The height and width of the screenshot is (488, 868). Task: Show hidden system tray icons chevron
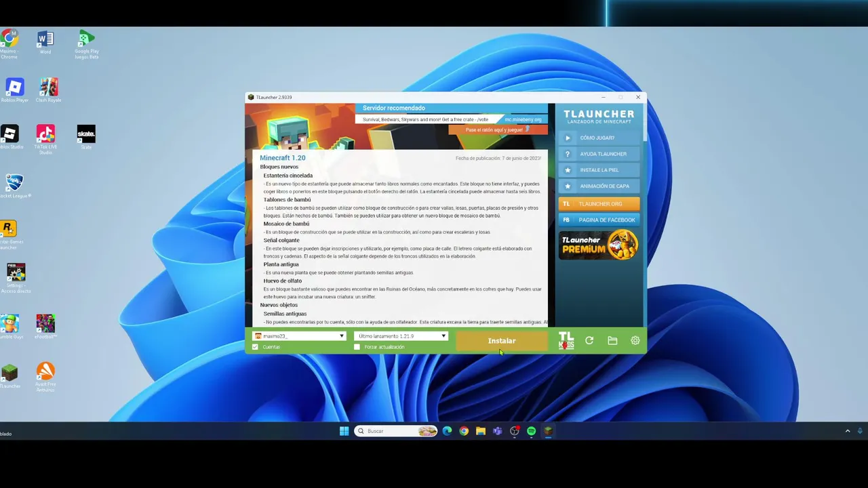tap(847, 431)
